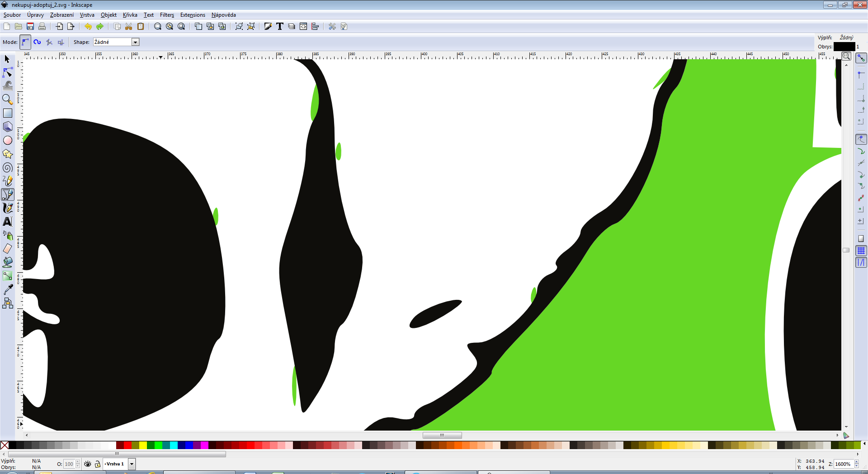
Task: Click the opacity value stepper
Action: pyautogui.click(x=78, y=464)
